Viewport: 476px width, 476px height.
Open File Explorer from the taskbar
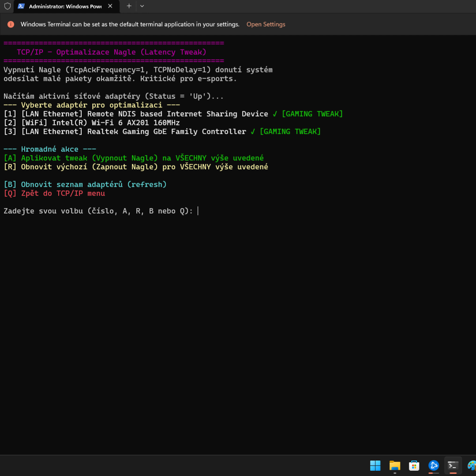(x=394, y=465)
